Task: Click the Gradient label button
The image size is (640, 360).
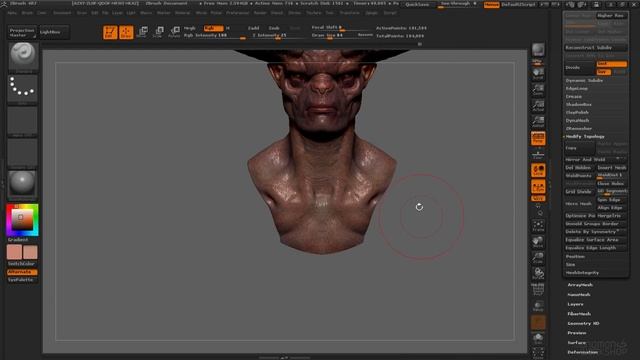Action: pyautogui.click(x=18, y=240)
